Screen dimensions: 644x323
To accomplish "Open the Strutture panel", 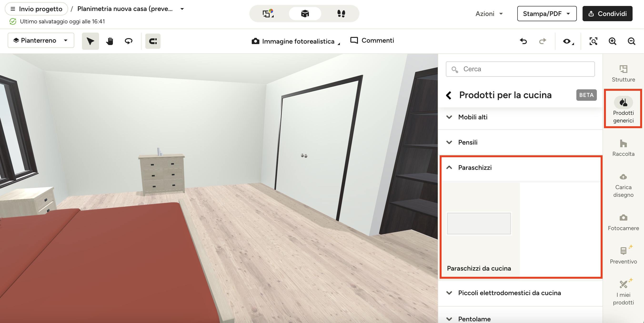I will pos(623,74).
